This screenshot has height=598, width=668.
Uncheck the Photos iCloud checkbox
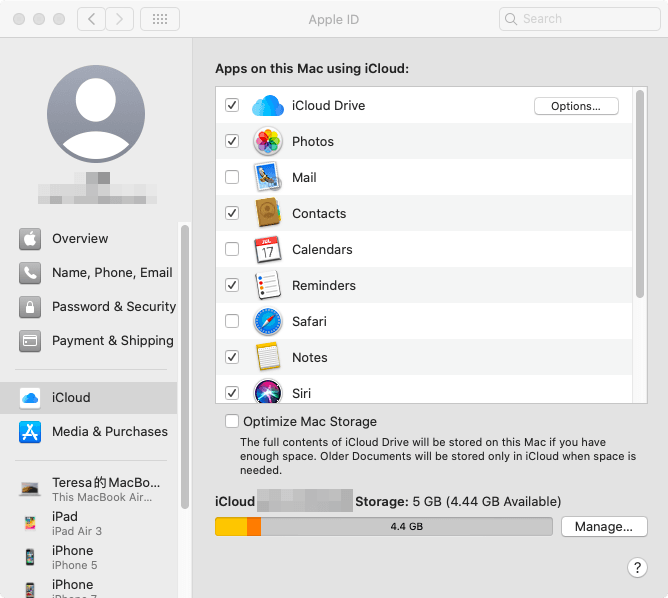tap(232, 142)
